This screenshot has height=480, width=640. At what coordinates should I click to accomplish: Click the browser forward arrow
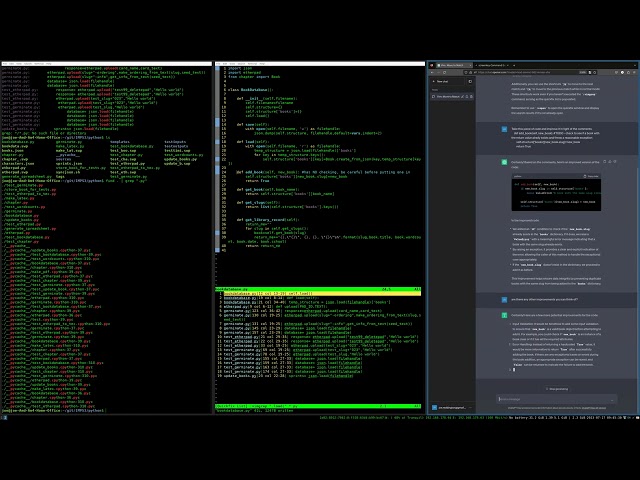438,72
